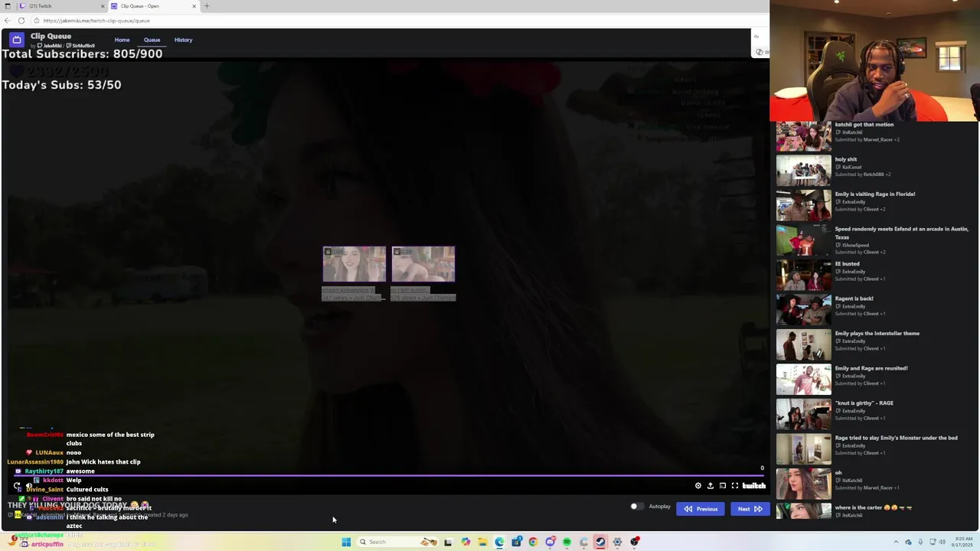Switch to the Clip Queue - Open tab
Image resolution: width=980 pixels, height=551 pixels.
[x=153, y=6]
